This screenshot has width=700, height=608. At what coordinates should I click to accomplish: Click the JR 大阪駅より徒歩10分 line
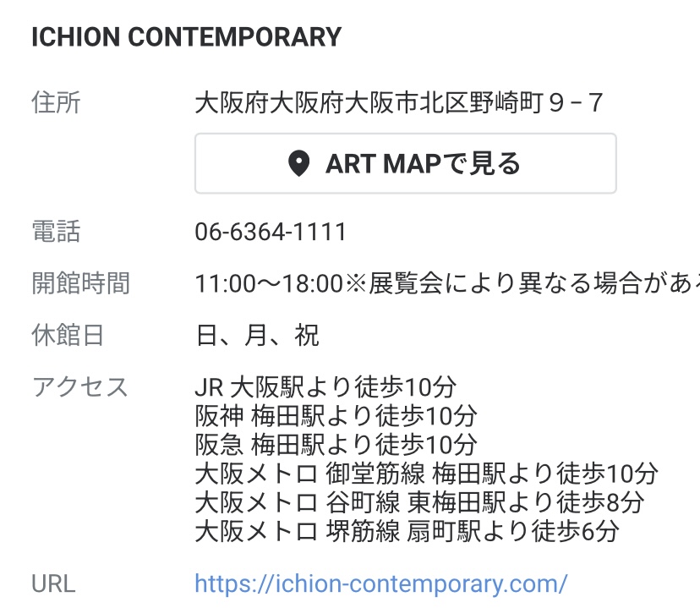point(325,387)
